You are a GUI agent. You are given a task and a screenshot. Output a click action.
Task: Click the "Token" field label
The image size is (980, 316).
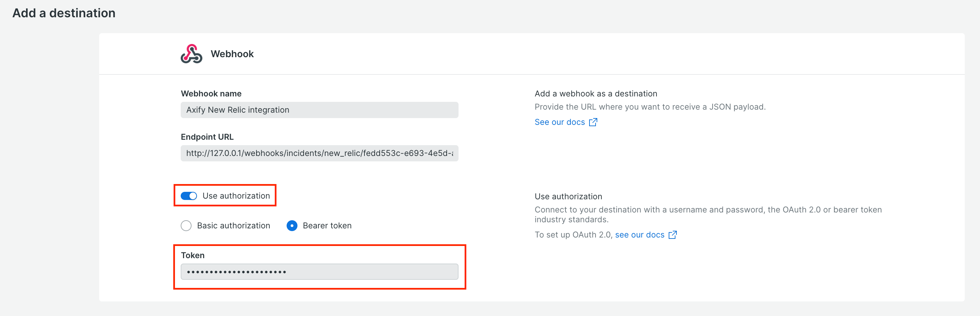pos(193,255)
